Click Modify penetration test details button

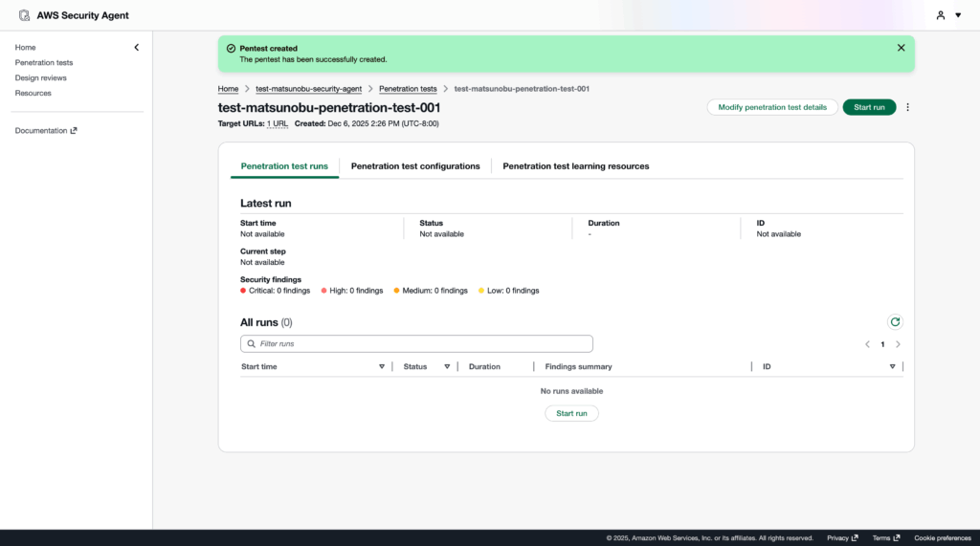pyautogui.click(x=772, y=107)
